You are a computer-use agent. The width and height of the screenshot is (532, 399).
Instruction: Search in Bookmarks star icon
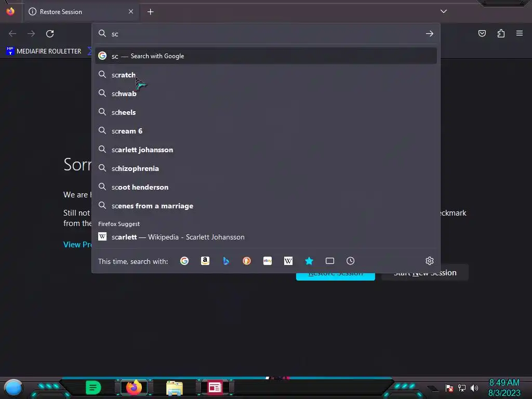coord(309,261)
